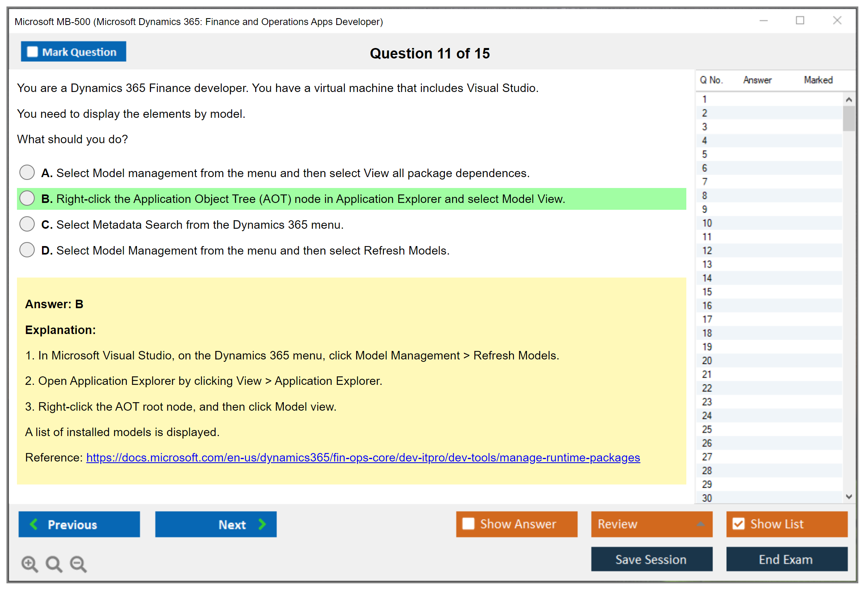Close the exam window
868x593 pixels.
[837, 21]
